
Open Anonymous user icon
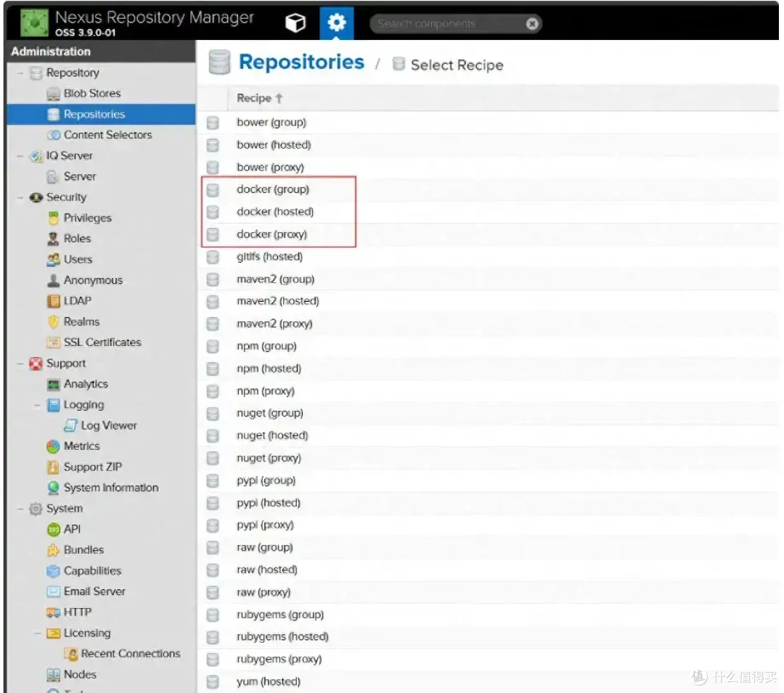click(x=53, y=280)
